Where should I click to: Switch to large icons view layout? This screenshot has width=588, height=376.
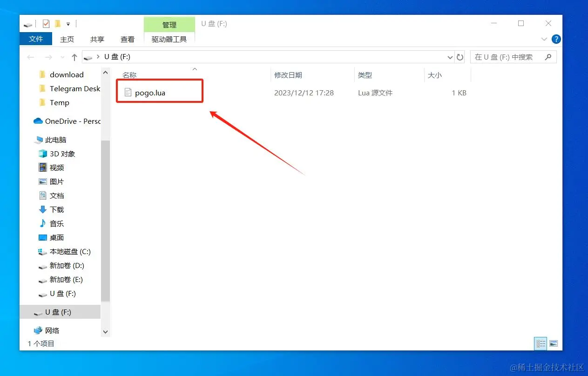pyautogui.click(x=554, y=343)
